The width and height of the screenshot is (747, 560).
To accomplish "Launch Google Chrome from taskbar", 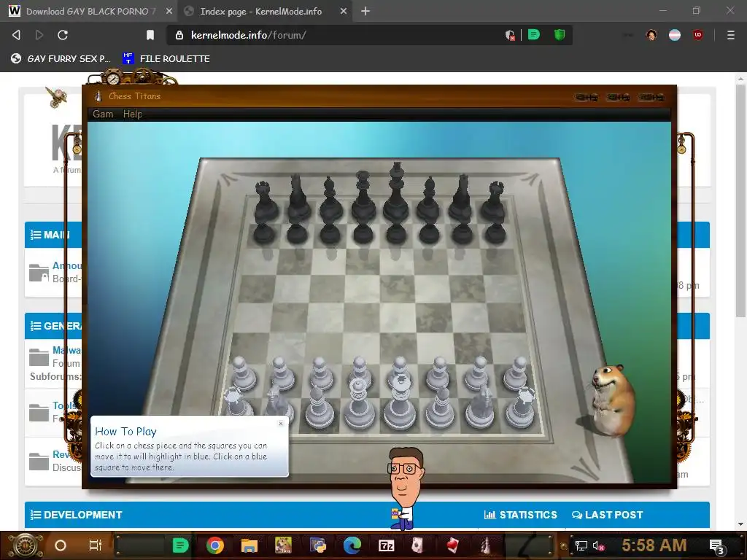I will pos(215,545).
